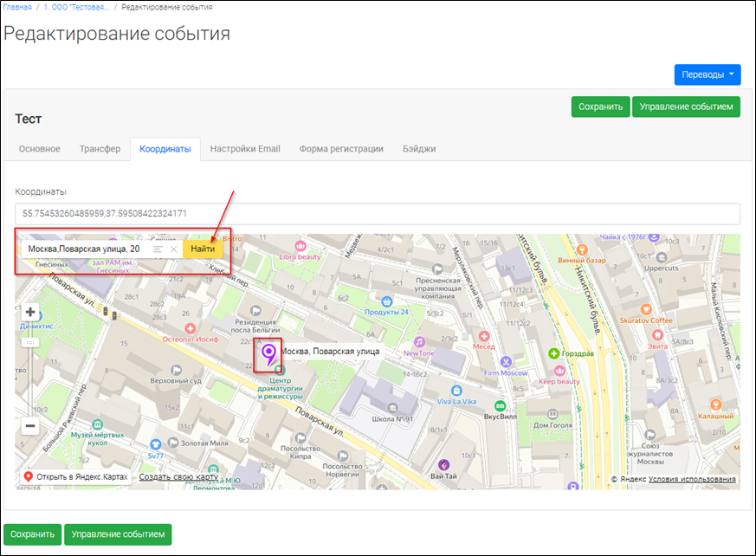Switch to the Трансфер tab

[x=100, y=149]
